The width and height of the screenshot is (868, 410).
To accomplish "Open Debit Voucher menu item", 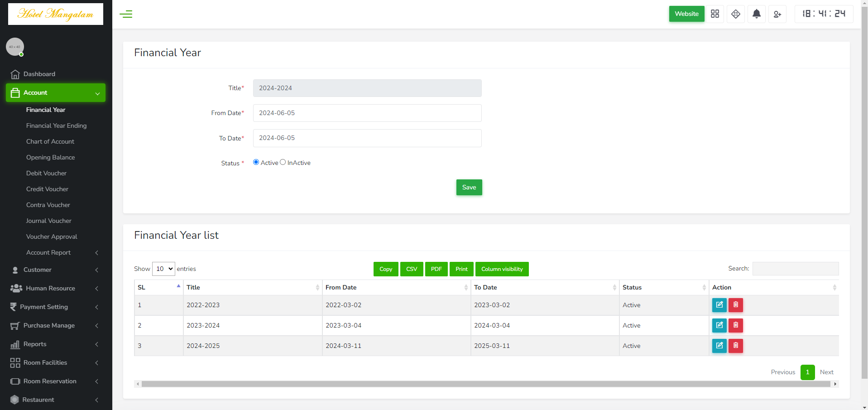I will tap(46, 173).
